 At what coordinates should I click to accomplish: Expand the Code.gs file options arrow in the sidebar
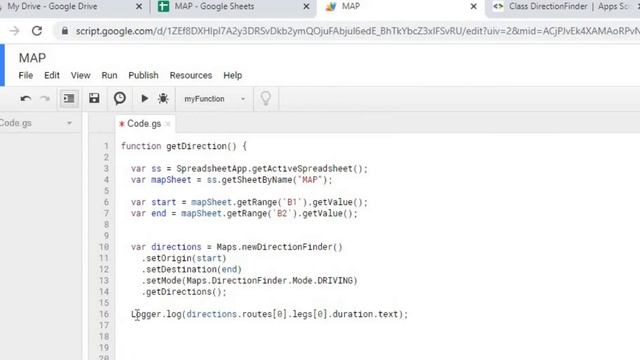[x=69, y=123]
